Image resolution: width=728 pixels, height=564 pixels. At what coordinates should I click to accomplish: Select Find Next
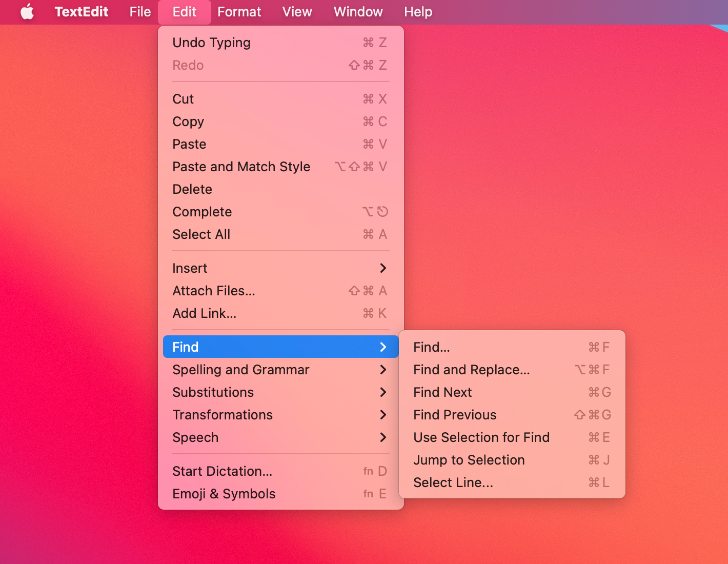coord(512,392)
